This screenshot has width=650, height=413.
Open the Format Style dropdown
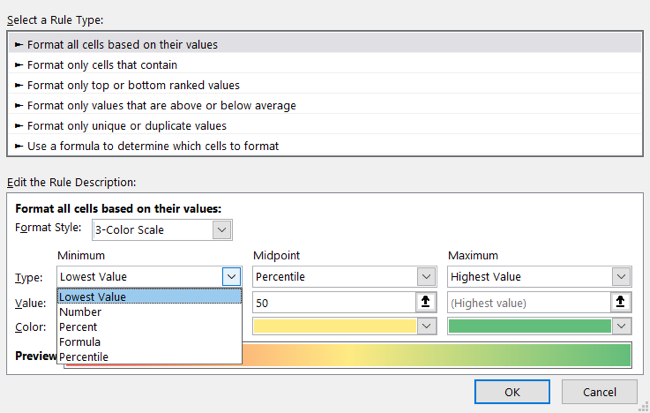point(222,230)
